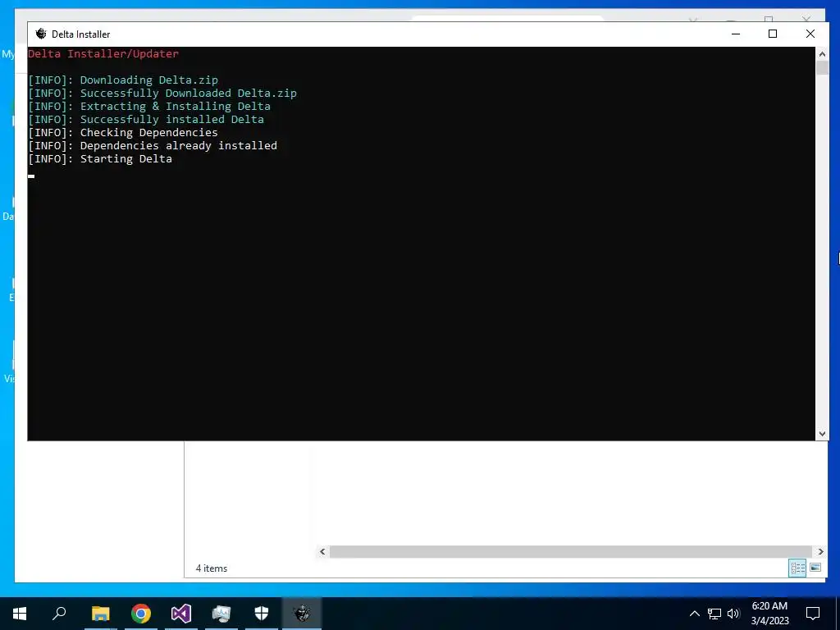Image resolution: width=840 pixels, height=630 pixels.
Task: Click "Extracting & Installing Delta" log line
Action: tap(176, 106)
